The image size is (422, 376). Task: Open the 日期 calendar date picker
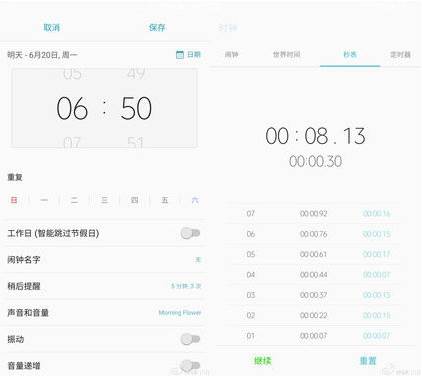coord(188,54)
